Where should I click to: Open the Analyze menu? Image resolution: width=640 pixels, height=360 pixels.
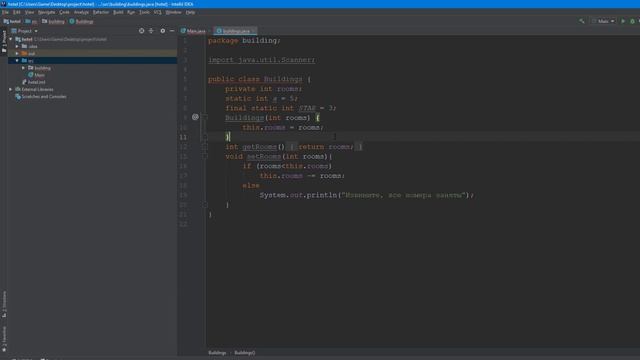pos(81,12)
